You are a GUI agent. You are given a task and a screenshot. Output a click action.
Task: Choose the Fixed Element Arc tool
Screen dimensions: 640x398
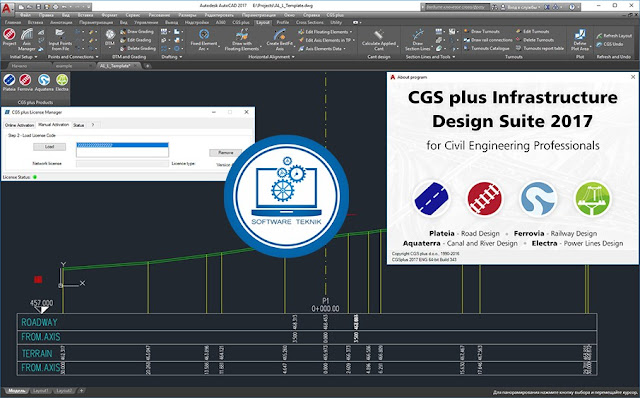(204, 40)
